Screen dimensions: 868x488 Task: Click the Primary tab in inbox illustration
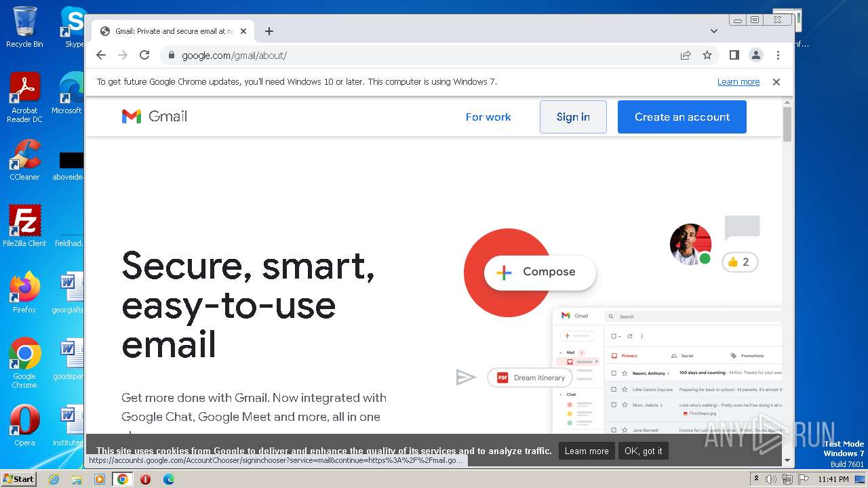click(x=625, y=356)
